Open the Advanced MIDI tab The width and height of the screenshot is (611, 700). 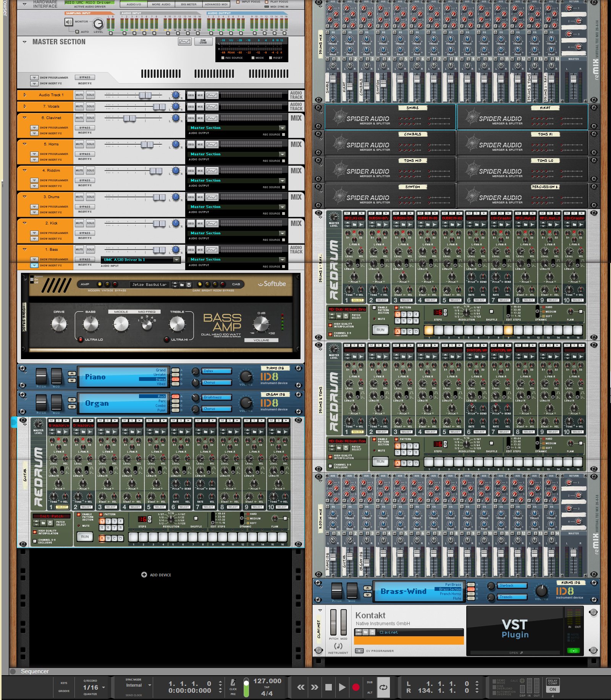(216, 4)
